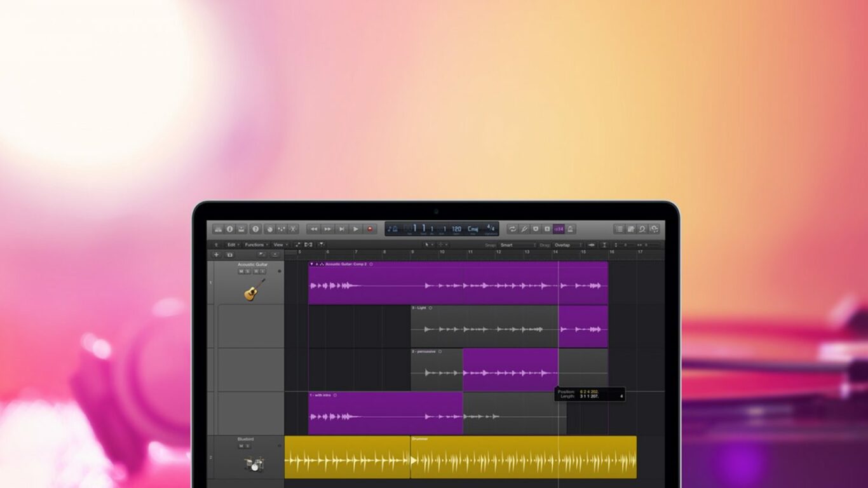The width and height of the screenshot is (868, 488).
Task: Toggle Cycle mode button
Action: click(x=513, y=229)
